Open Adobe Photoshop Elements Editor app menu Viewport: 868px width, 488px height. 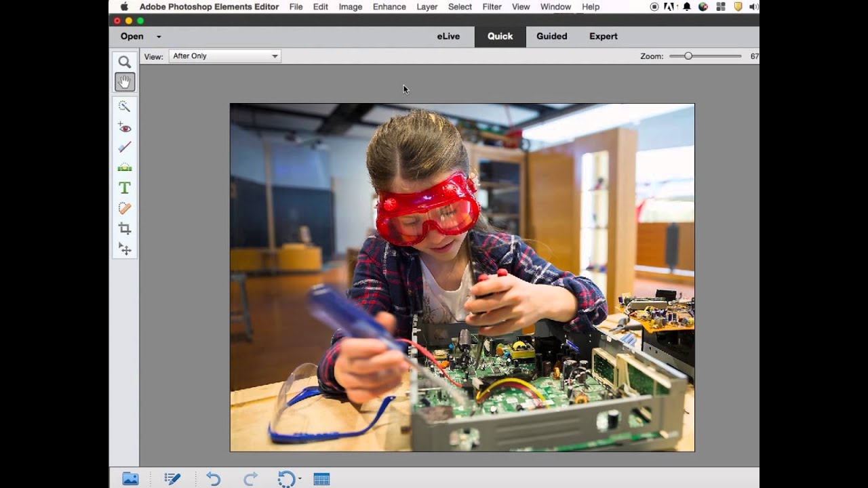tap(209, 7)
